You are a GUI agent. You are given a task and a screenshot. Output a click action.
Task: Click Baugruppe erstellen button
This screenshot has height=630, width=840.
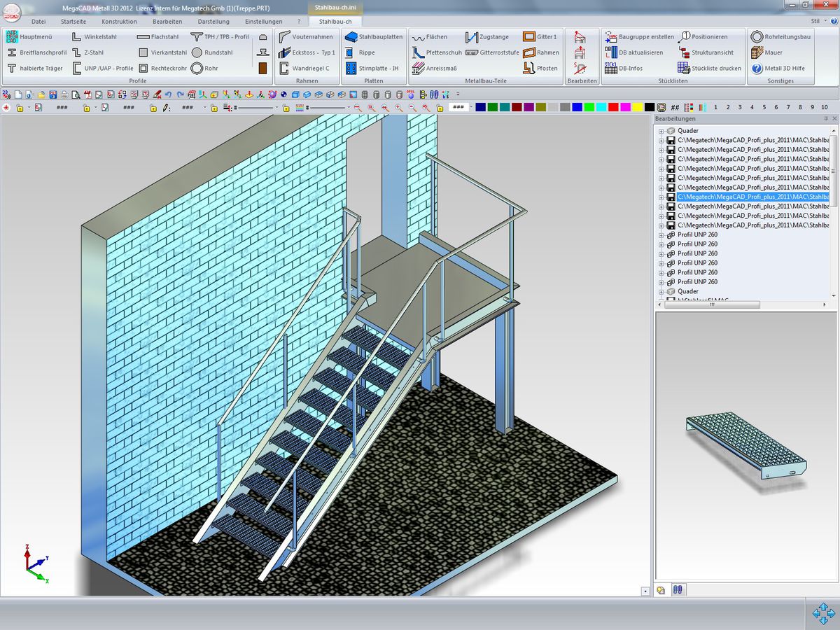pyautogui.click(x=639, y=36)
